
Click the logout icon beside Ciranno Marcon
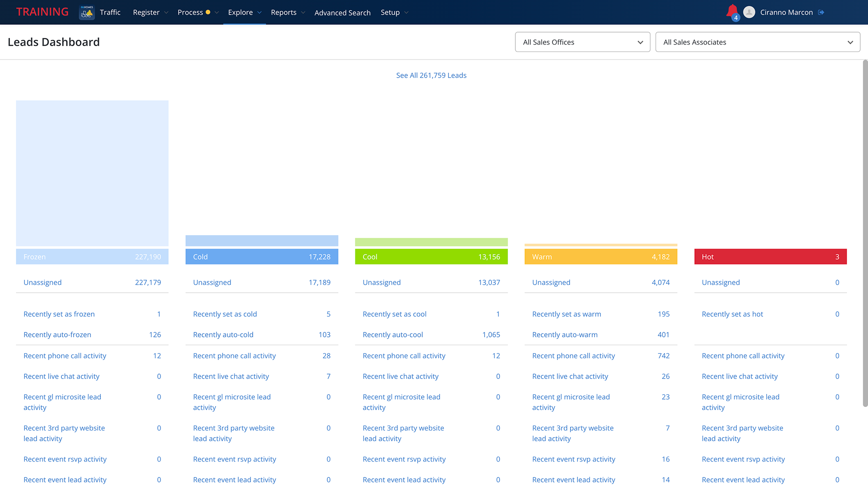click(821, 12)
